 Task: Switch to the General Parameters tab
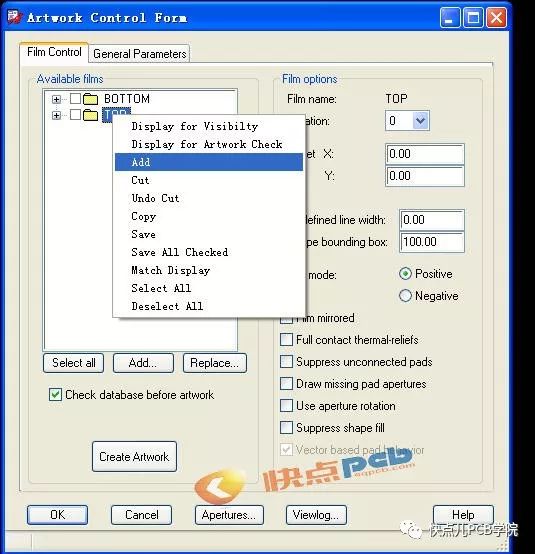click(139, 54)
